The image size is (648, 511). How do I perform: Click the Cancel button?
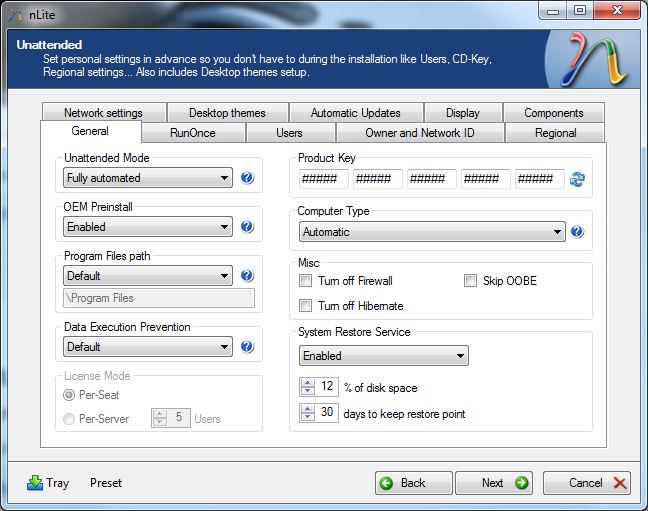587,483
